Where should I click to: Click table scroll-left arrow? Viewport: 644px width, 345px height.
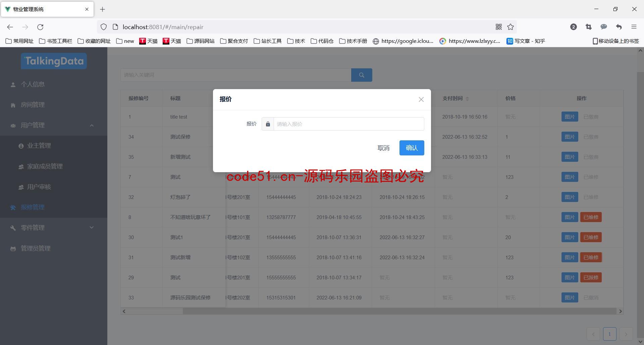click(124, 311)
